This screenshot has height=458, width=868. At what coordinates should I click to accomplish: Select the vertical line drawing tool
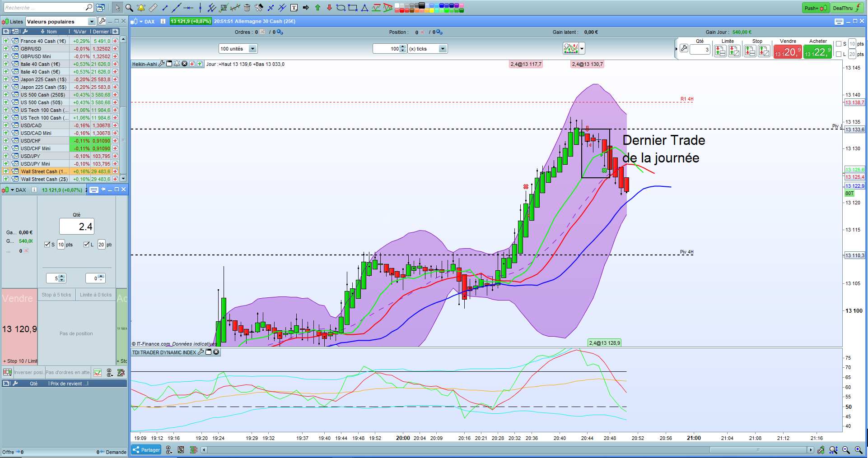click(x=200, y=8)
